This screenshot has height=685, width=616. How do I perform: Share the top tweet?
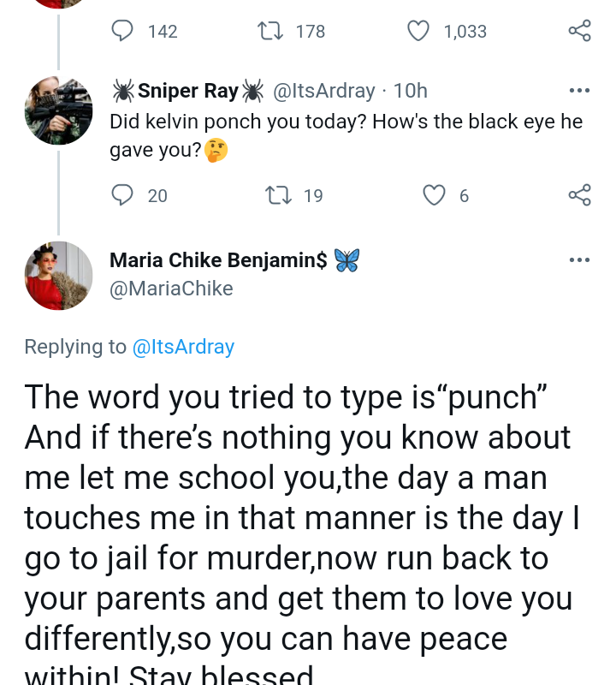click(579, 32)
